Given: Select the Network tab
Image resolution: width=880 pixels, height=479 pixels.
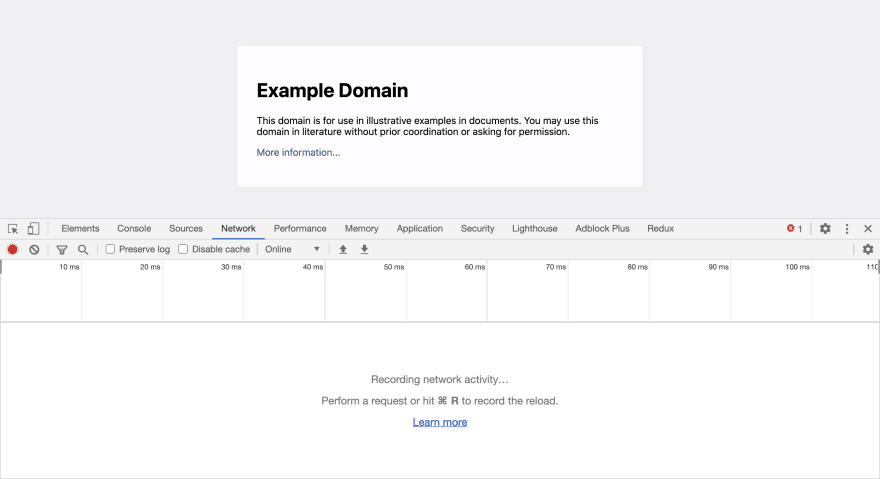Looking at the screenshot, I should pos(238,229).
